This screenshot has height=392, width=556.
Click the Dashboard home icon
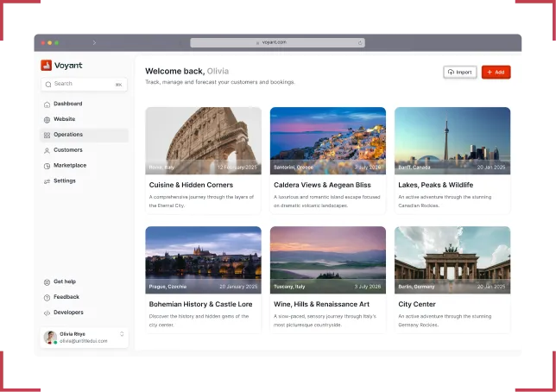tap(47, 104)
